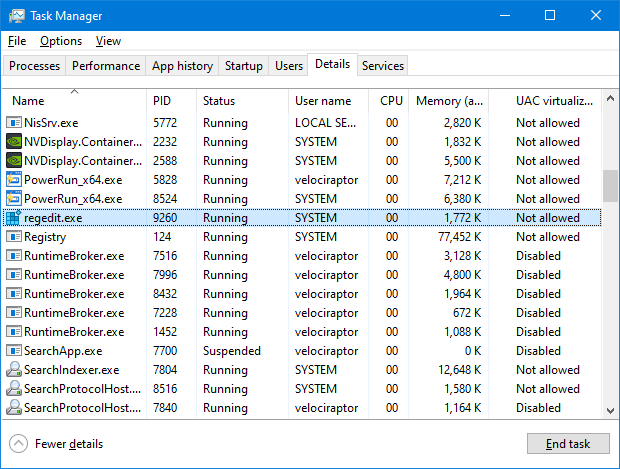Click the regedit.exe process icon
Viewport: 620px width, 469px height.
(x=14, y=218)
